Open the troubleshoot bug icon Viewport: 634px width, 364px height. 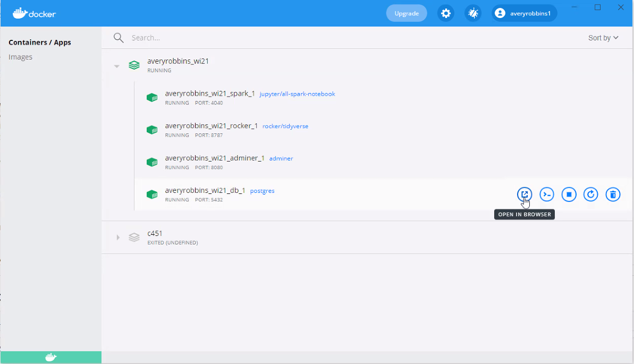tap(472, 13)
